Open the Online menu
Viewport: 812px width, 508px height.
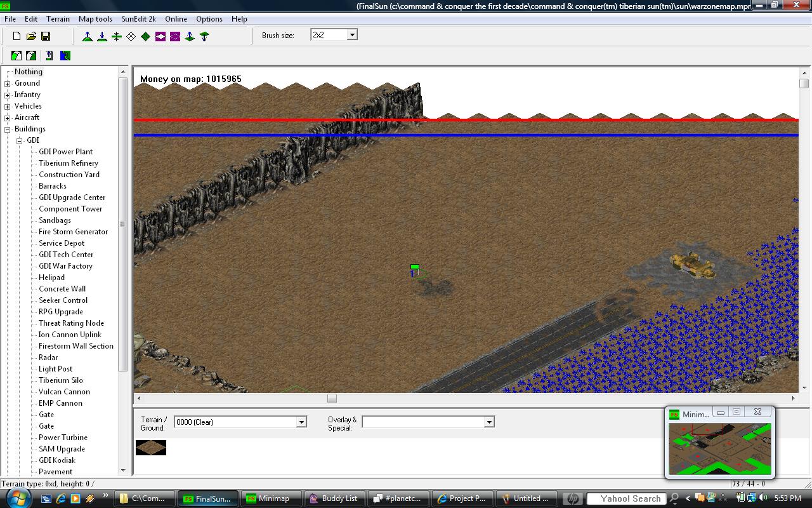[x=176, y=19]
